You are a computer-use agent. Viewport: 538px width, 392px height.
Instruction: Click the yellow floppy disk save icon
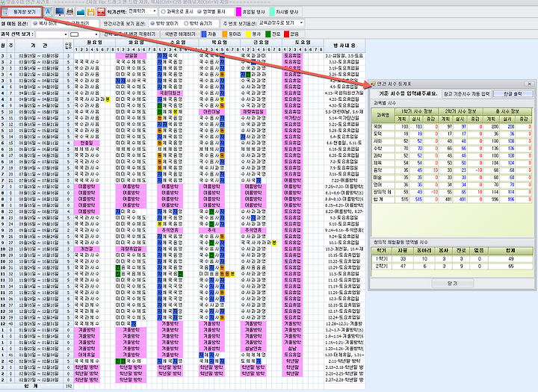90,12
